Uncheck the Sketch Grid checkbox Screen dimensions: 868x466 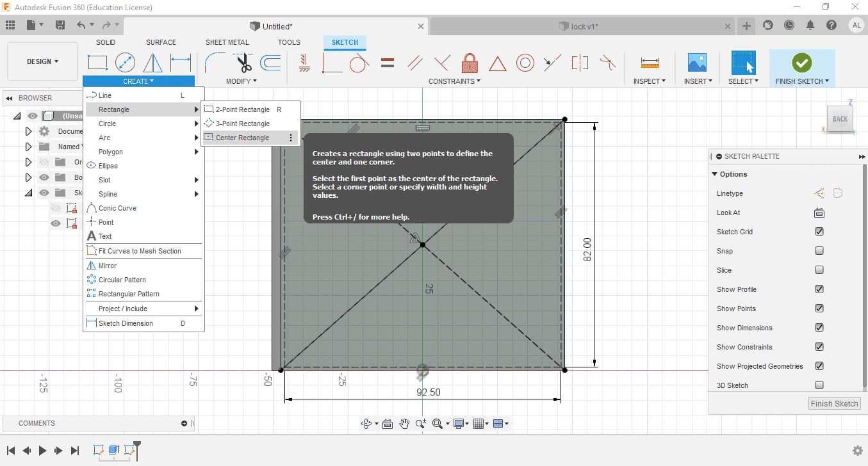pos(819,232)
